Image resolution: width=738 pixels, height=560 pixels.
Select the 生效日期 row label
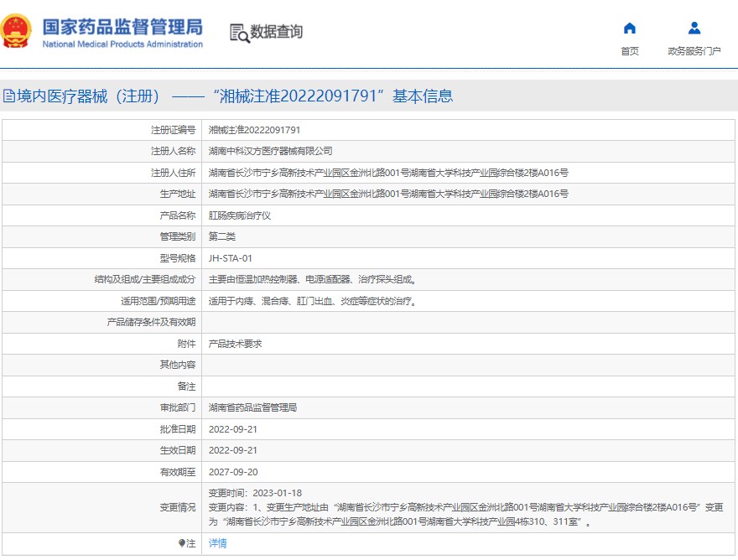pos(178,450)
